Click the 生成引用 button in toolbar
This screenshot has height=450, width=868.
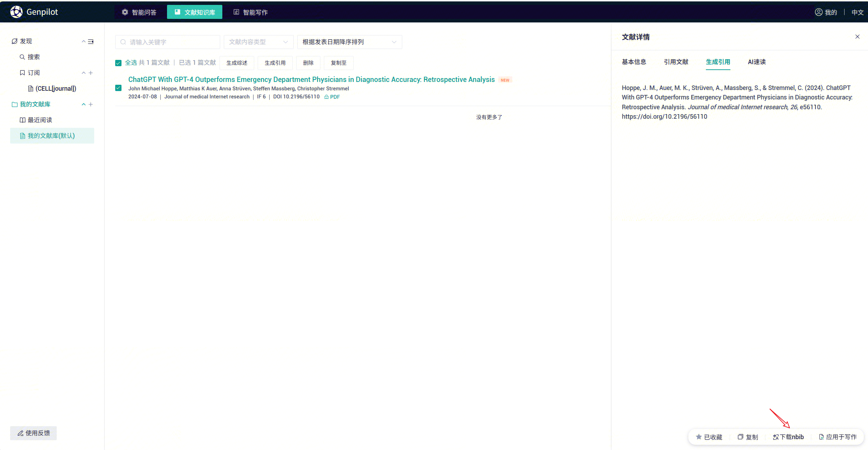275,63
